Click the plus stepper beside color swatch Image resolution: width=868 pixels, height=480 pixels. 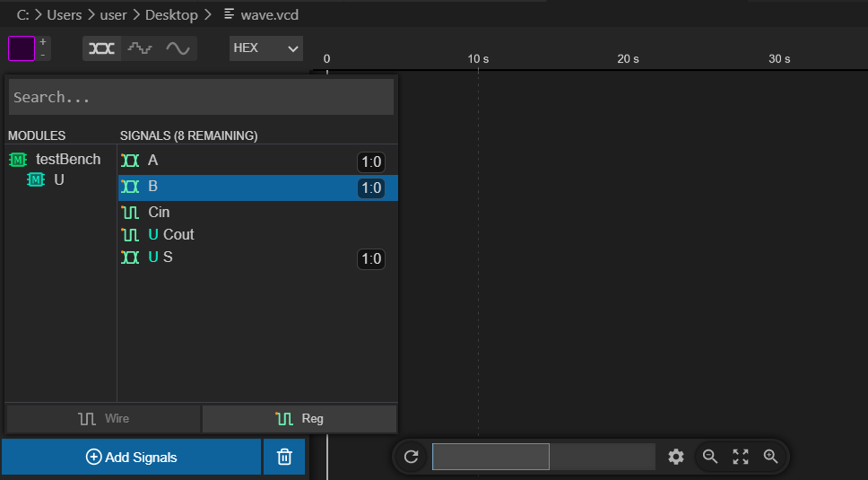pos(43,42)
